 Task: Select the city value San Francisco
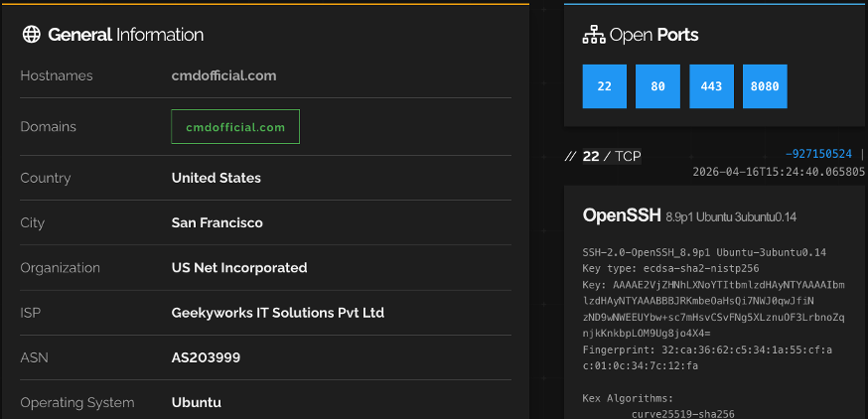(x=217, y=222)
